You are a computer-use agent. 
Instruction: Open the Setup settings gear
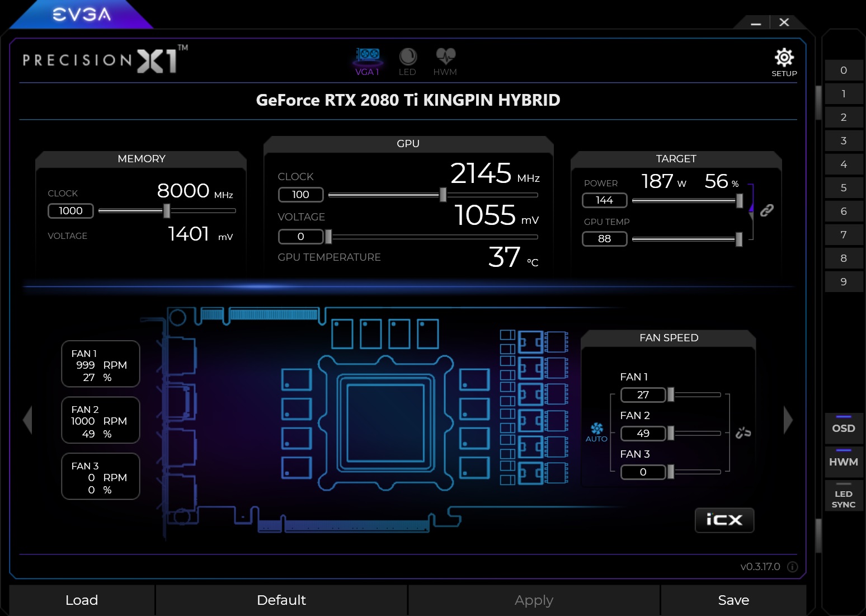784,58
